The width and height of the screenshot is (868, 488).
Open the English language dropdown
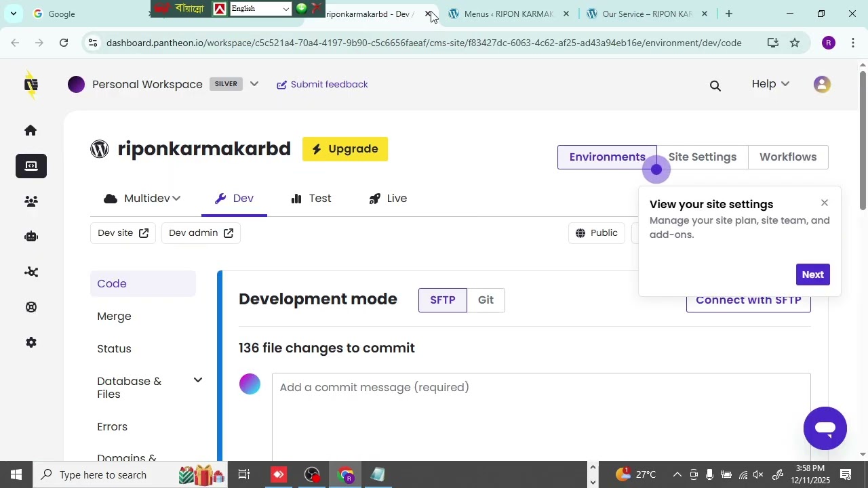tap(260, 9)
